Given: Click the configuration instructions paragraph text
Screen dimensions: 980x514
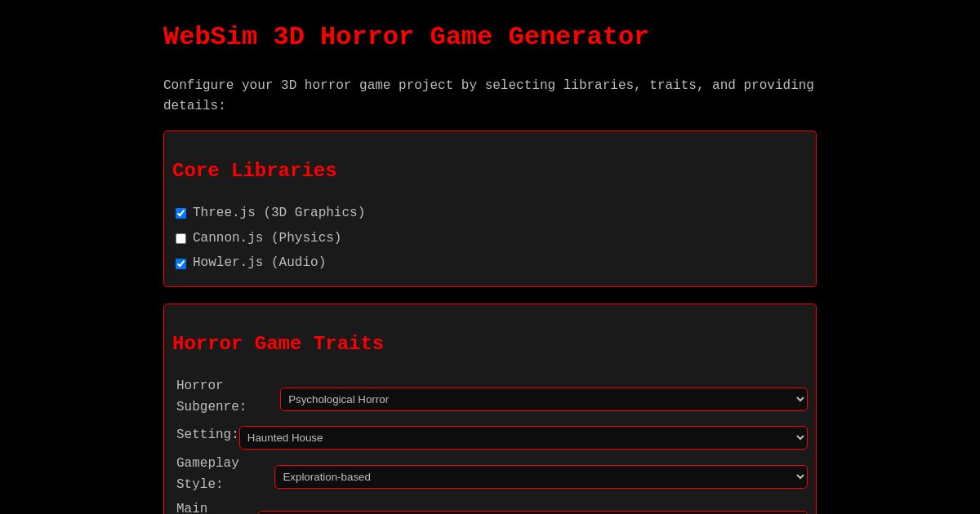Looking at the screenshot, I should pyautogui.click(x=488, y=95).
